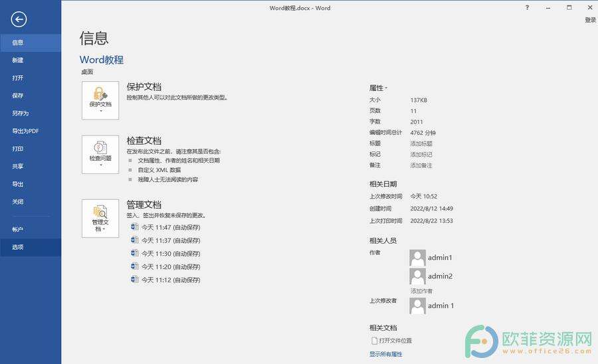Select the 信息 (Info) menu item
This screenshot has width=598, height=364.
point(31,43)
